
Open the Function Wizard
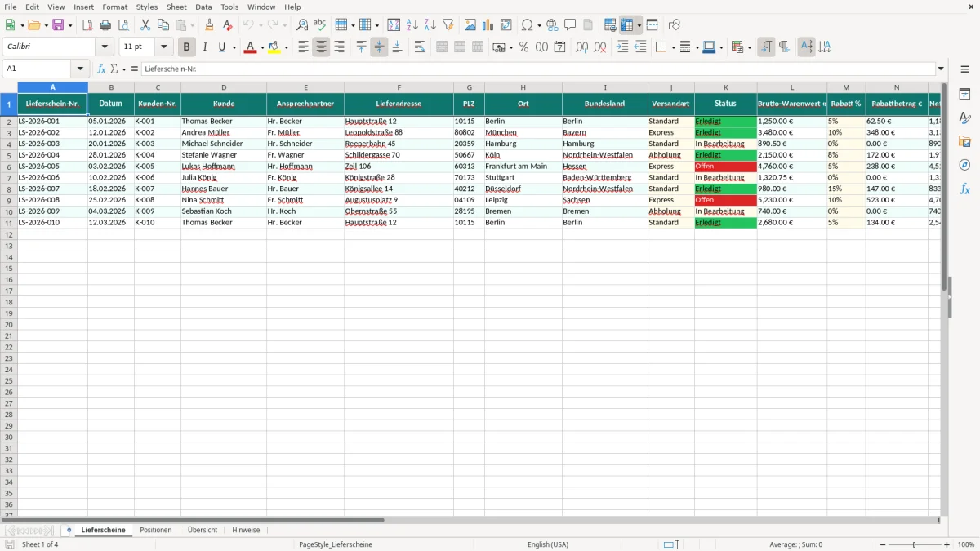[102, 69]
